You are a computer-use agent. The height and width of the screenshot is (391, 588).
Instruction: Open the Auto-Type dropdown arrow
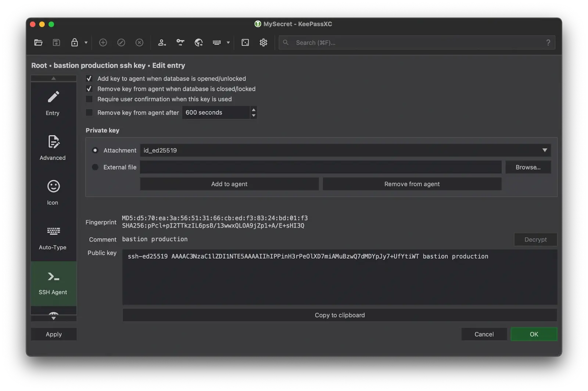pyautogui.click(x=228, y=43)
